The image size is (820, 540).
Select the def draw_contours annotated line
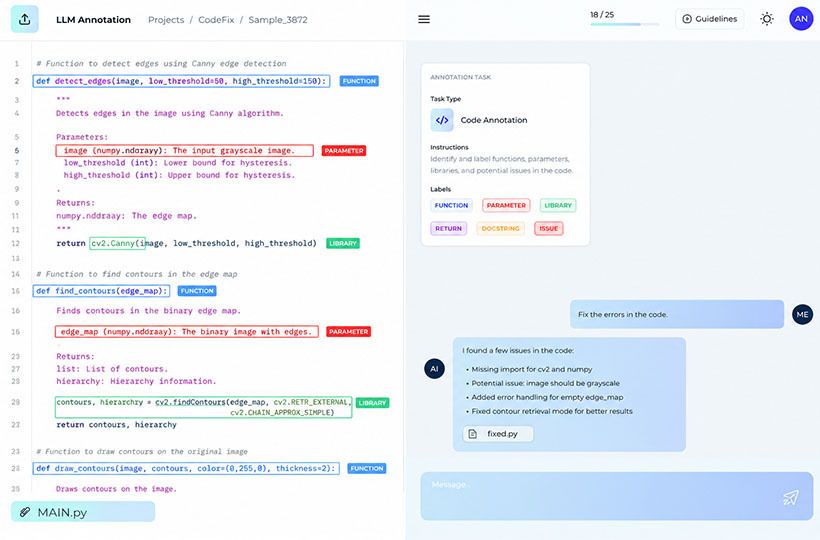click(186, 468)
